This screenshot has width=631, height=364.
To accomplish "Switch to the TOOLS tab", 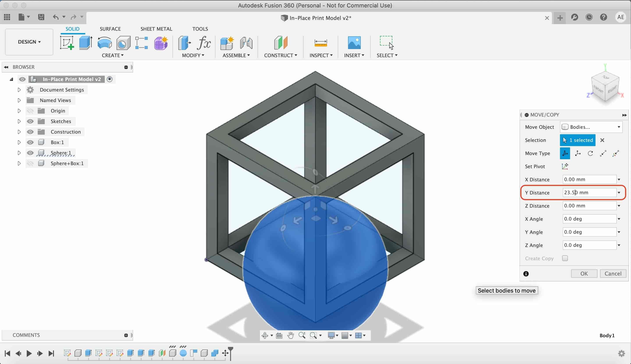I will pos(200,29).
